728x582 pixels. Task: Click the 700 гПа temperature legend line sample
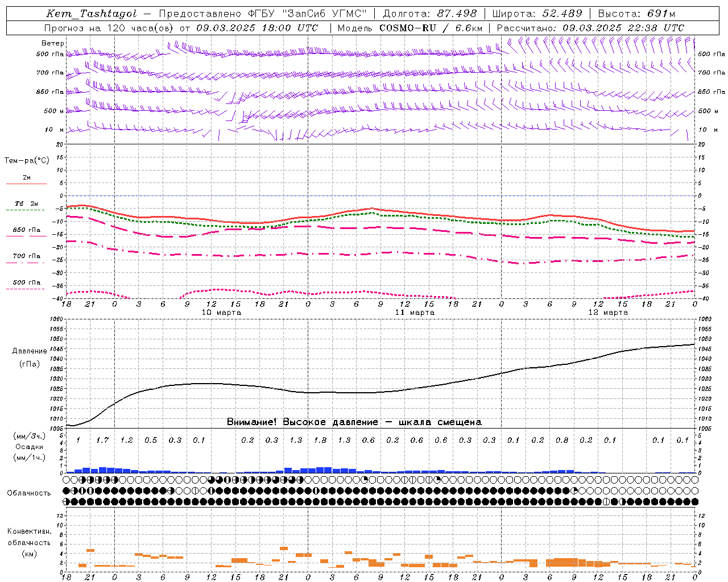(26, 263)
